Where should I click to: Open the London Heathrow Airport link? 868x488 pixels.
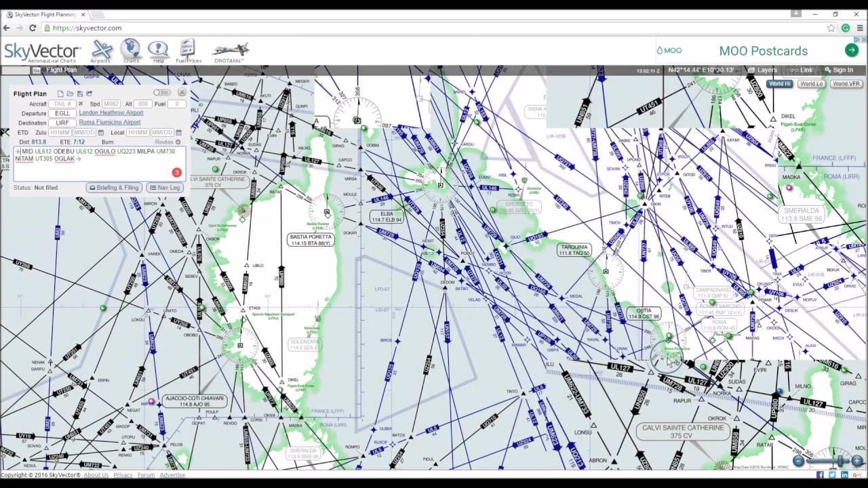click(111, 113)
